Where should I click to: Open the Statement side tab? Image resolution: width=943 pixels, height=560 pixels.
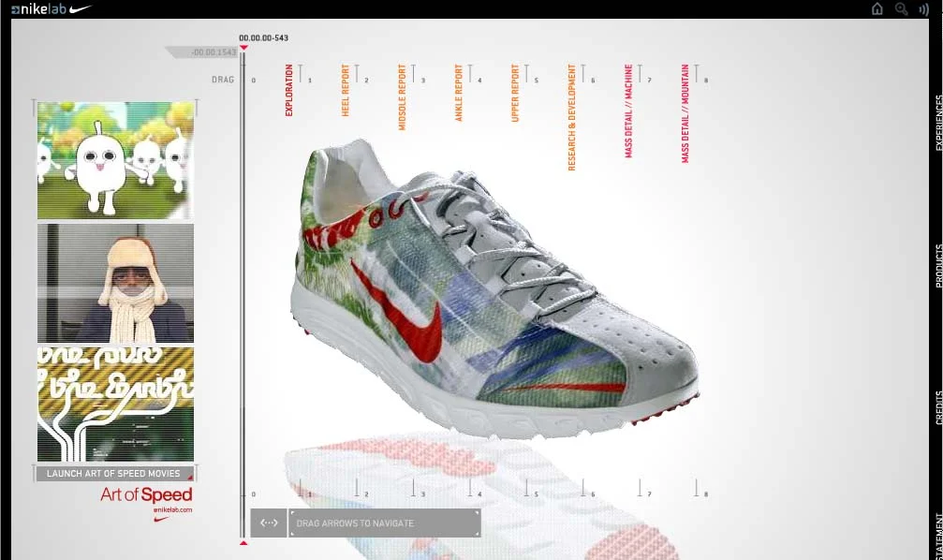(938, 535)
